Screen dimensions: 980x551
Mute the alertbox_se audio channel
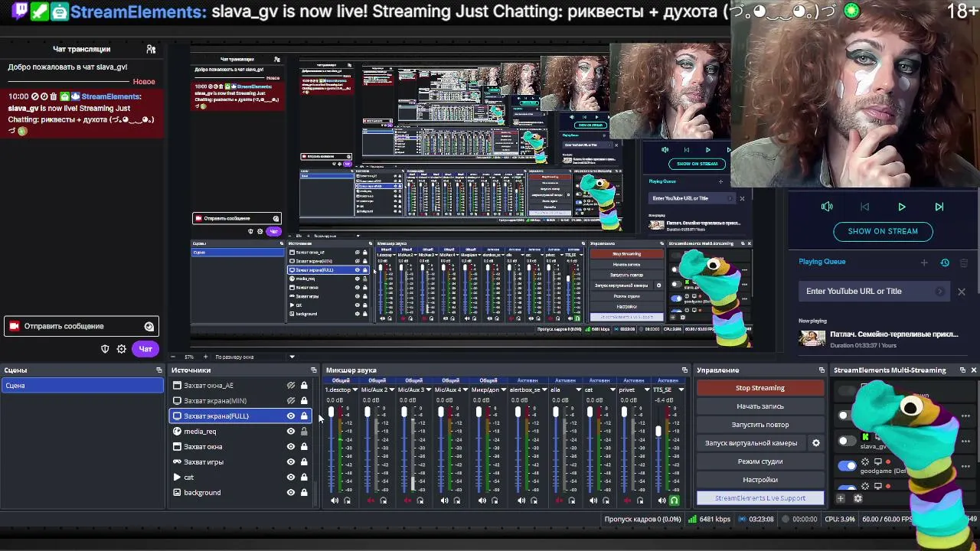coord(521,500)
